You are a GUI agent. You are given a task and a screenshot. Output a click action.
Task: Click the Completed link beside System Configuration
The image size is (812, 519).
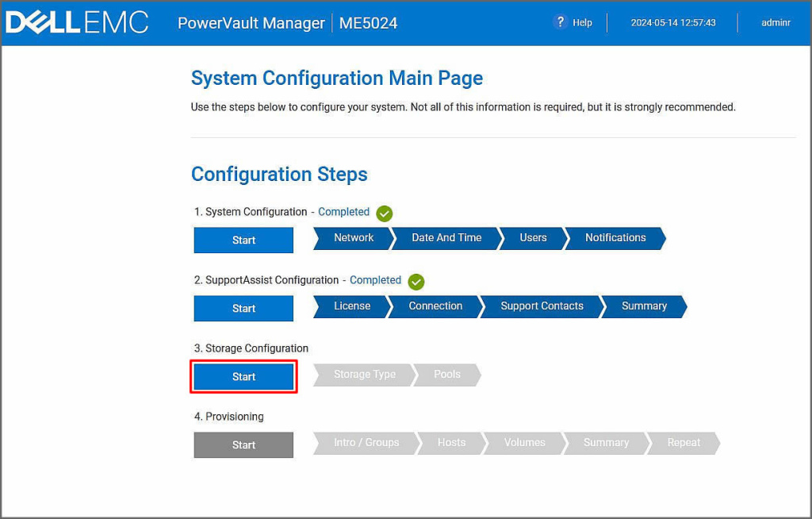[343, 212]
